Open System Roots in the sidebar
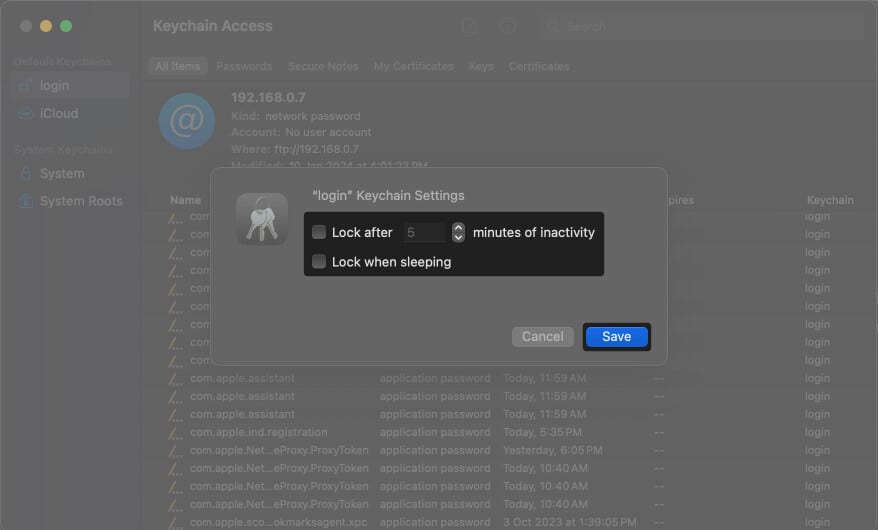878x530 pixels. (x=71, y=201)
